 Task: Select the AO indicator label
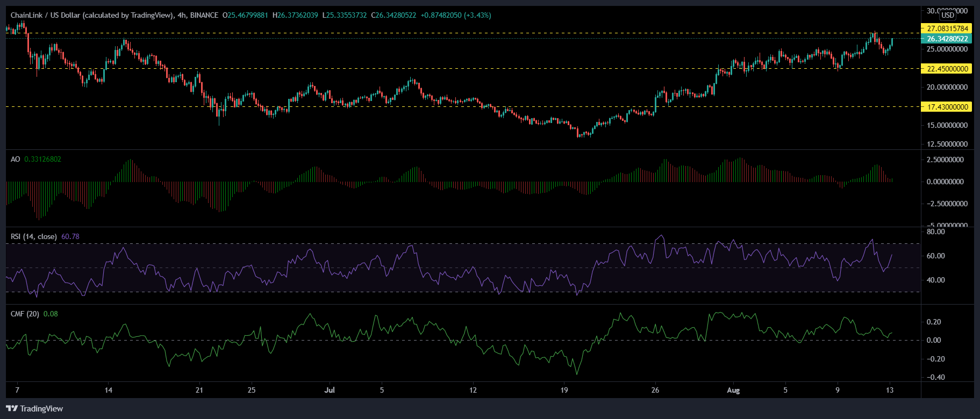coord(15,159)
